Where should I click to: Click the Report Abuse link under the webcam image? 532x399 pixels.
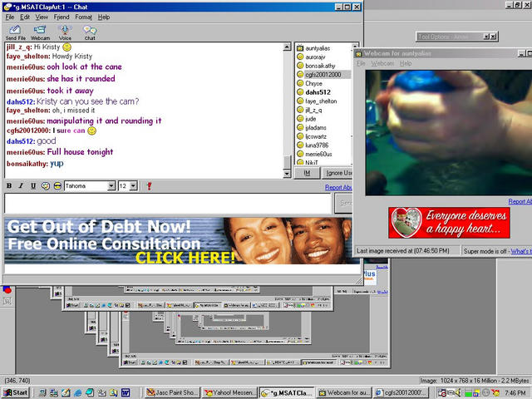[x=520, y=201]
